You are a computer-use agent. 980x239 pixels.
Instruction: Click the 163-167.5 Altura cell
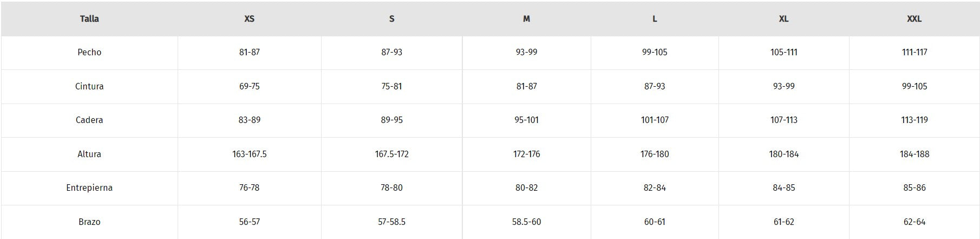(249, 154)
